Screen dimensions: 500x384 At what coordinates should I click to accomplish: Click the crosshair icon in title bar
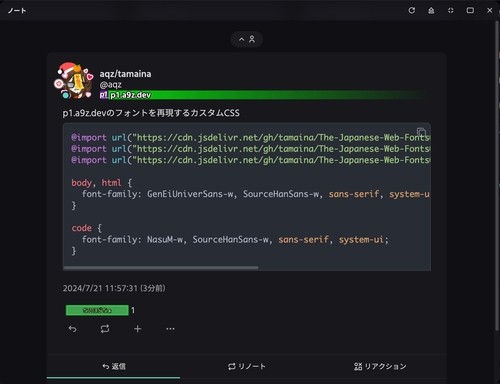pos(451,10)
